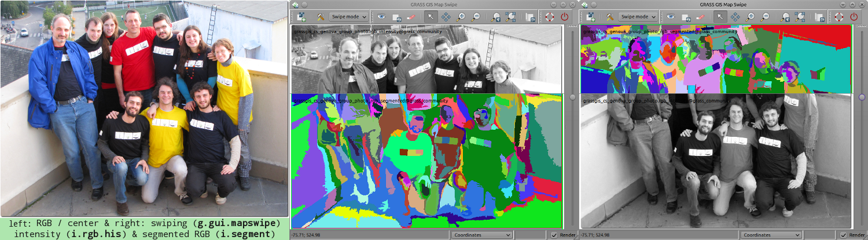This screenshot has width=868, height=240.
Task: Click the vertical swipe slider handle in right window
Action: [862, 97]
